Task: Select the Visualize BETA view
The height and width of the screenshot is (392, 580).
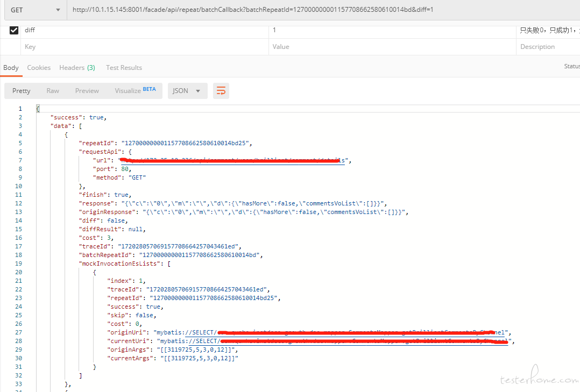Action: tap(136, 91)
